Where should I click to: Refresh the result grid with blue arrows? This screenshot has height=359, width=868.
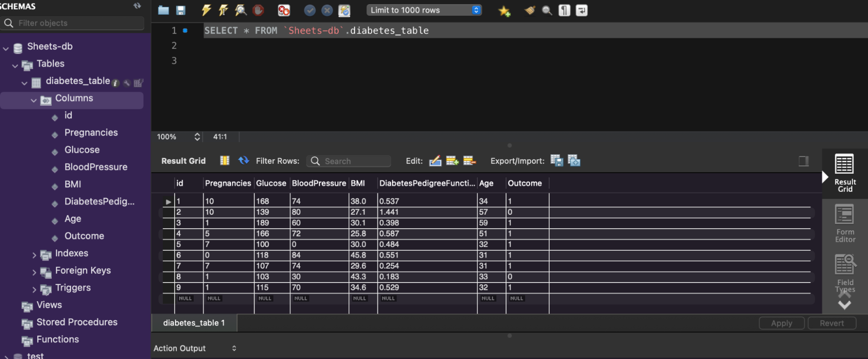pos(244,161)
